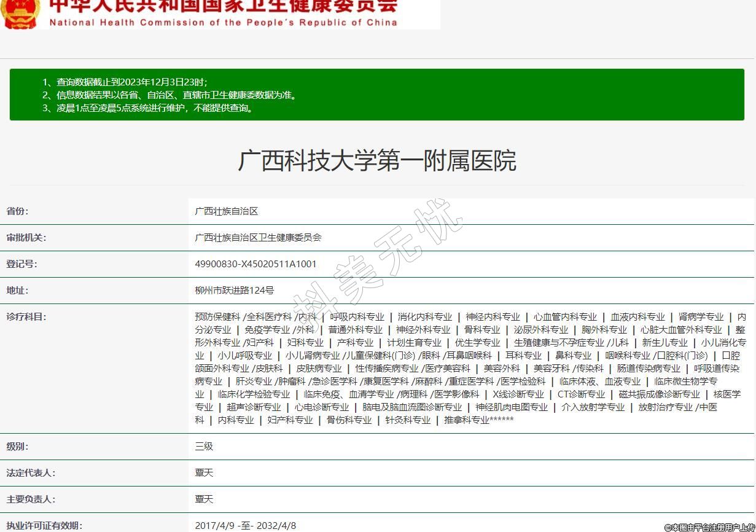
Task: Click the province value 广西壮族自治区
Action: (x=227, y=211)
